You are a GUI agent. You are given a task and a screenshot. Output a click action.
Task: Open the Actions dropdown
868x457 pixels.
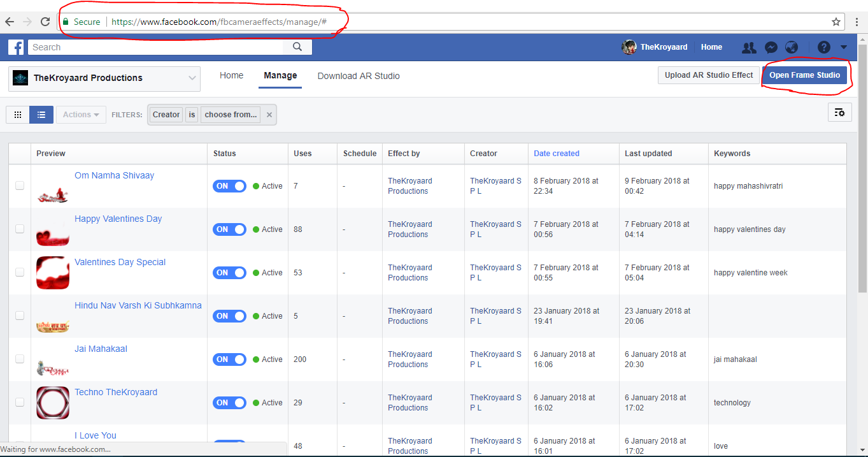point(81,115)
